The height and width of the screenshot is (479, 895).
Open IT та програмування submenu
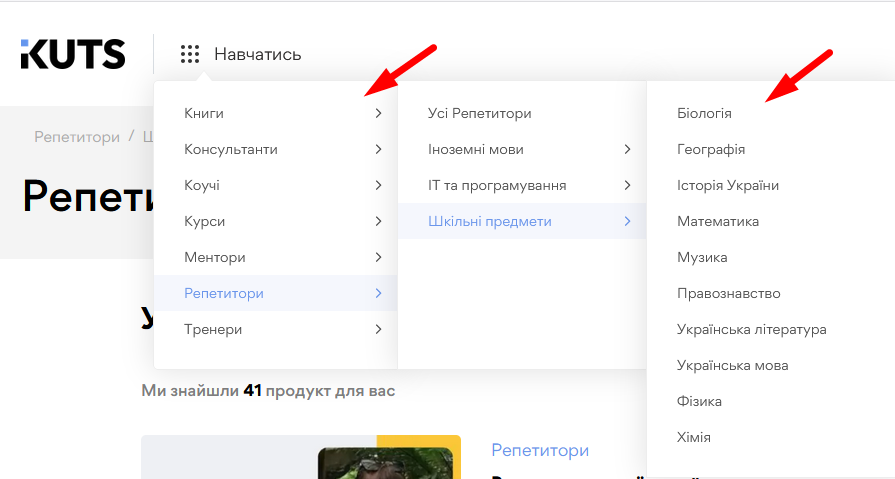pos(496,186)
